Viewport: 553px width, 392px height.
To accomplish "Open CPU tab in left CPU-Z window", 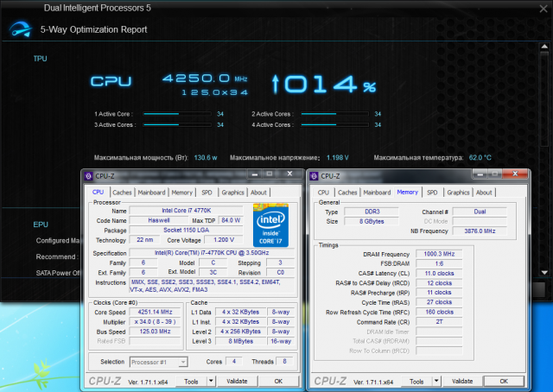I will [98, 193].
